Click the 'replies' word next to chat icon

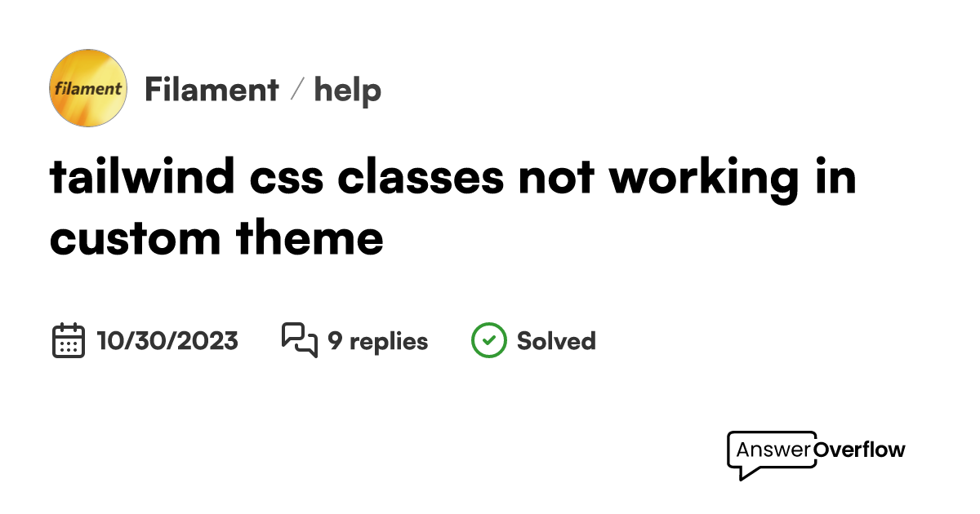389,341
